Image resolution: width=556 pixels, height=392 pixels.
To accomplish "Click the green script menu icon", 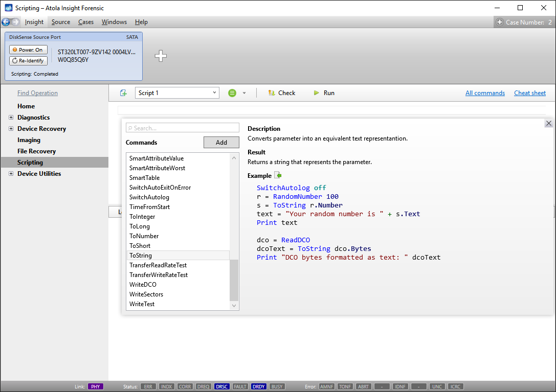I will 232,93.
